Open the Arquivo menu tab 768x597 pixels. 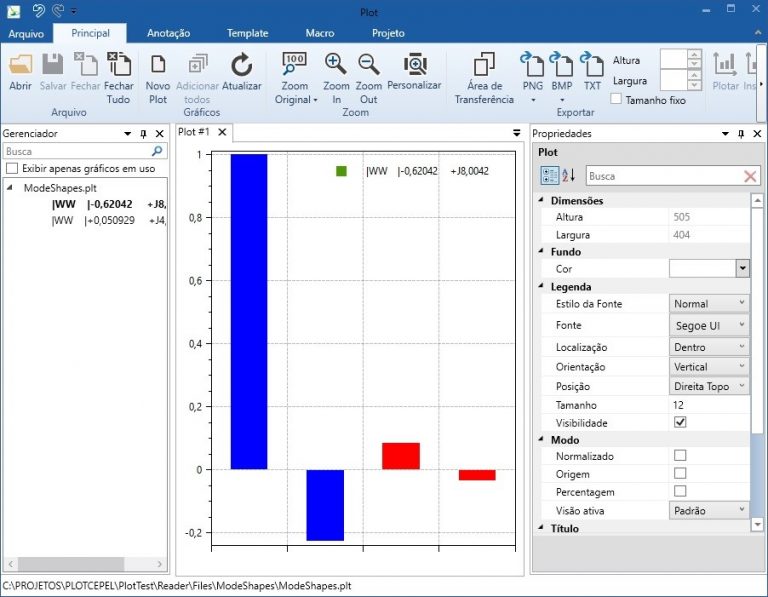click(x=27, y=33)
